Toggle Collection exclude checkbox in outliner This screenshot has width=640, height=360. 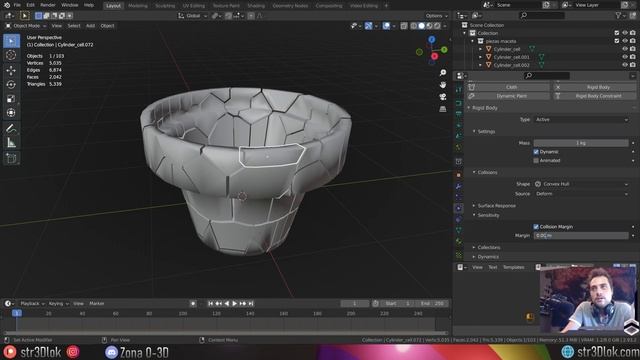(617, 33)
